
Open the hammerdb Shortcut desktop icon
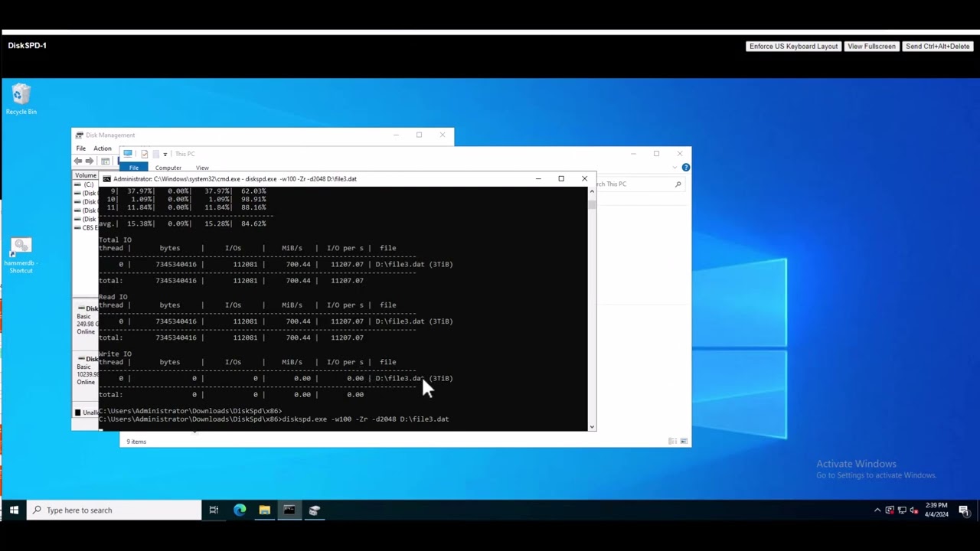click(21, 256)
